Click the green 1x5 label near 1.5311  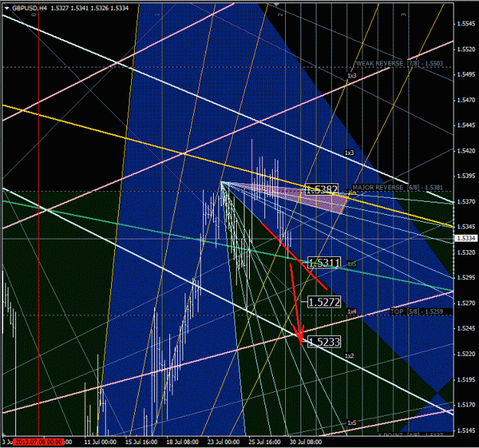coord(352,264)
